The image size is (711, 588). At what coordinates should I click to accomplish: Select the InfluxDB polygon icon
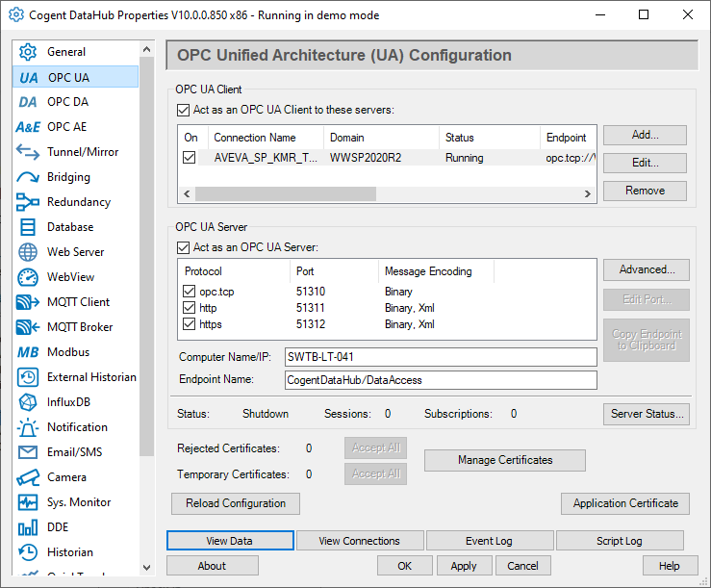[x=28, y=402]
